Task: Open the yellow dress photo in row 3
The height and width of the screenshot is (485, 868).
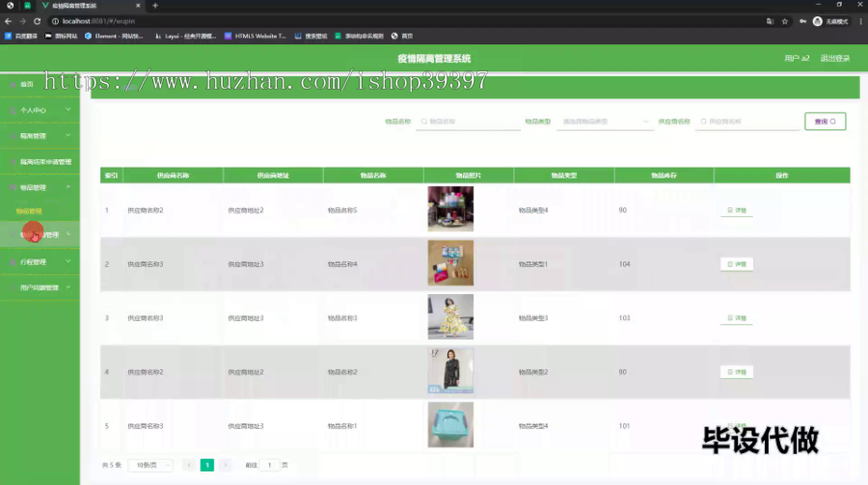Action: (450, 316)
